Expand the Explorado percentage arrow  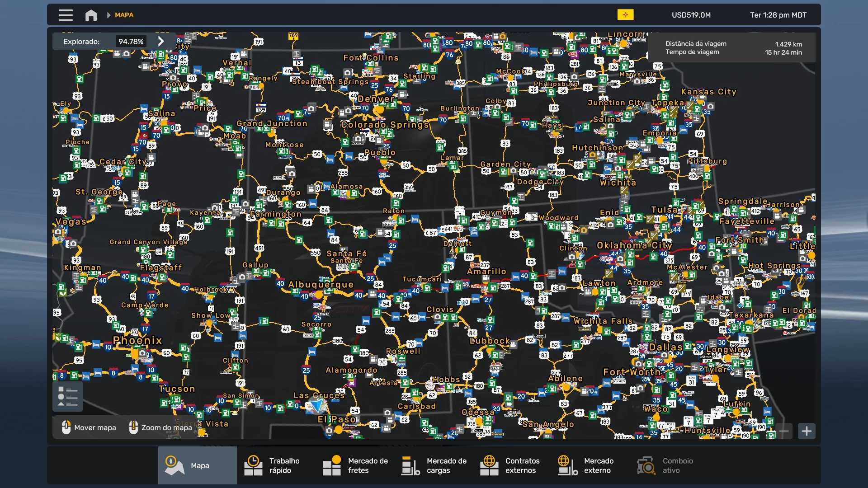point(161,41)
